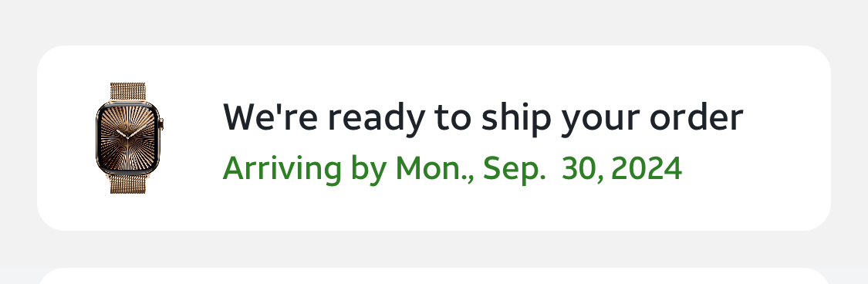Click the number "30," in the date
The height and width of the screenshot is (284, 868).
pos(583,169)
